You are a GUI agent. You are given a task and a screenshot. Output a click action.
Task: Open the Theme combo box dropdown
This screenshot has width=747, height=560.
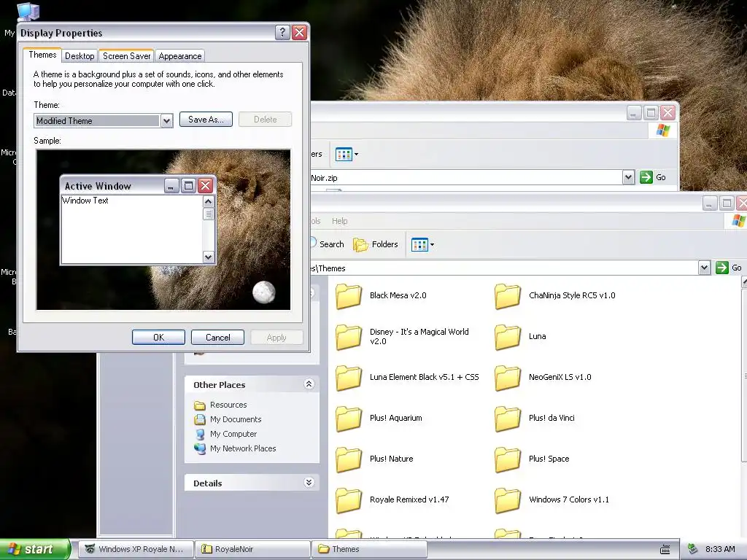[166, 121]
